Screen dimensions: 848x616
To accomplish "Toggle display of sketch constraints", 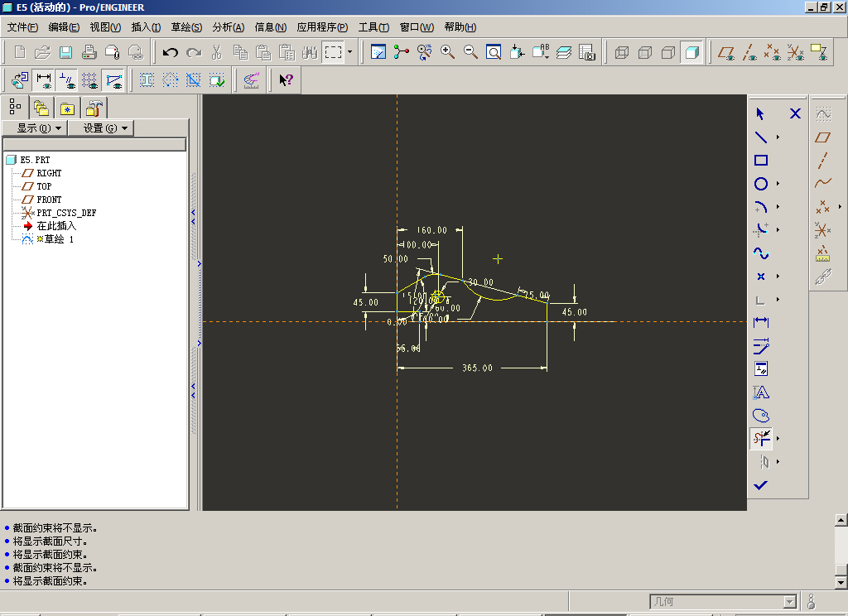I will pyautogui.click(x=67, y=80).
